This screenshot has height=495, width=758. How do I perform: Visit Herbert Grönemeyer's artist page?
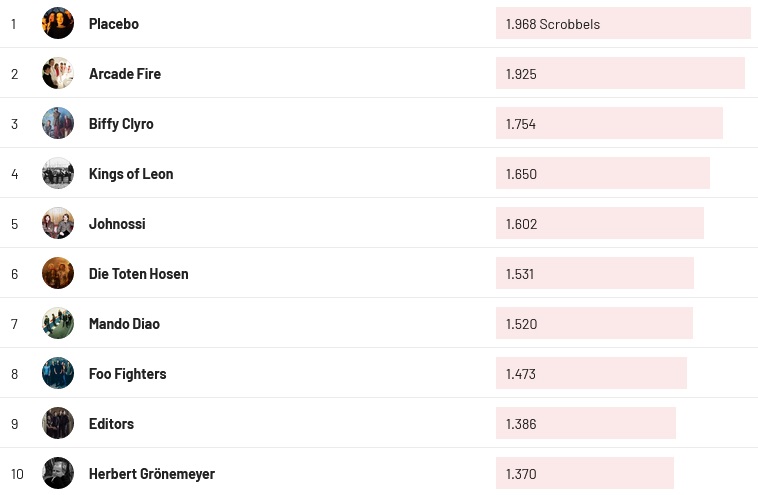[x=152, y=473]
